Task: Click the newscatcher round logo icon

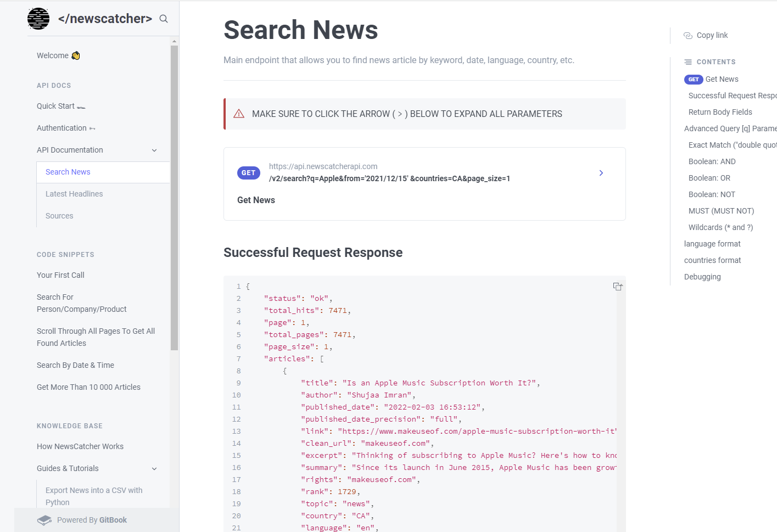Action: tap(38, 19)
